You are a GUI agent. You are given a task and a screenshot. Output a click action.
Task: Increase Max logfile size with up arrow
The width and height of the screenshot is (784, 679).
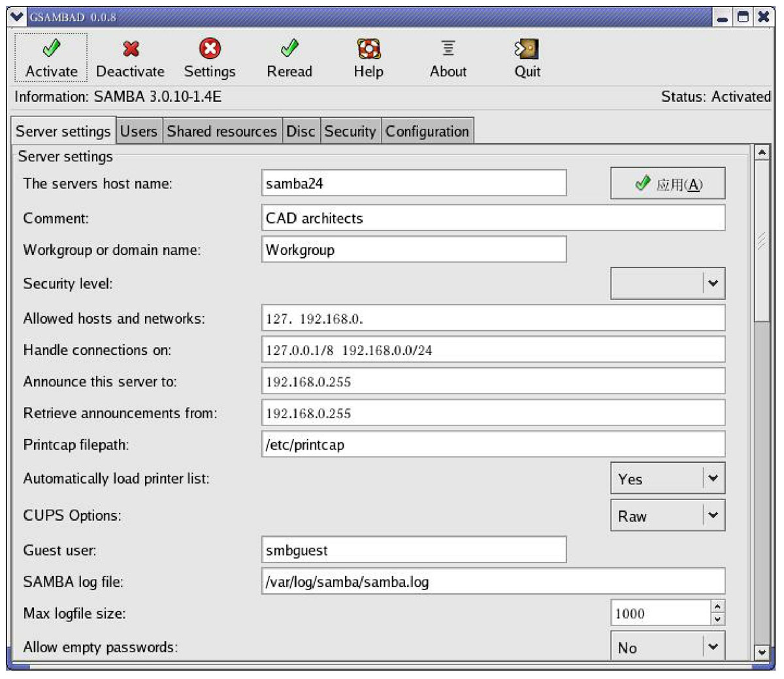coord(718,607)
